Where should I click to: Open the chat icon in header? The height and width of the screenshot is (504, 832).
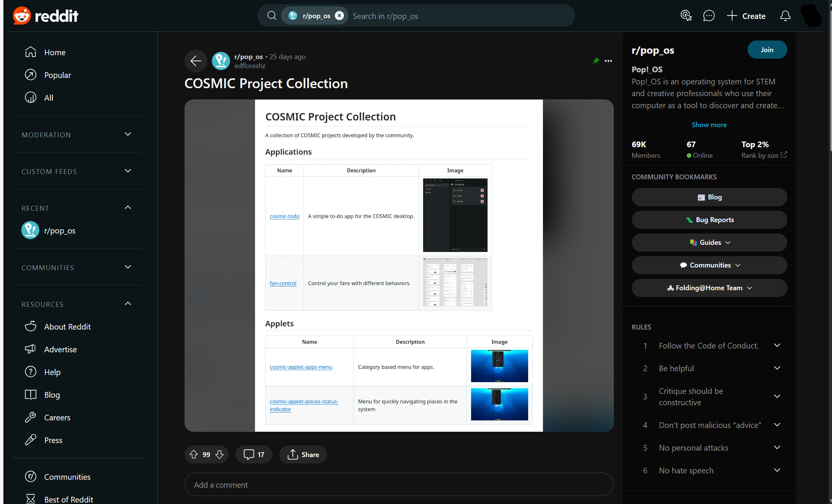tap(708, 16)
